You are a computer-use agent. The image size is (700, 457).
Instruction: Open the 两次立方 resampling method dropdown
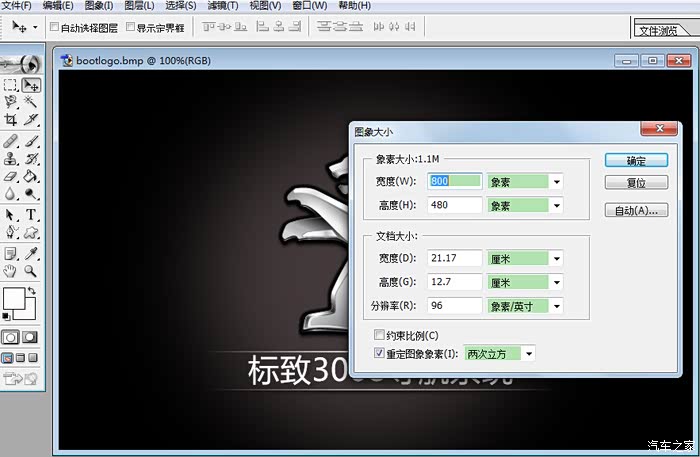[528, 353]
